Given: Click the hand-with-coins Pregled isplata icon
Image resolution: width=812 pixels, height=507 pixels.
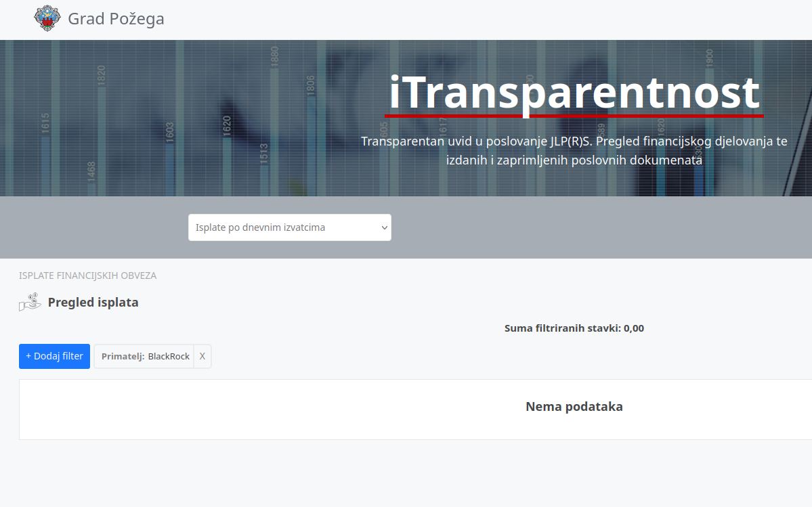Looking at the screenshot, I should (x=30, y=302).
